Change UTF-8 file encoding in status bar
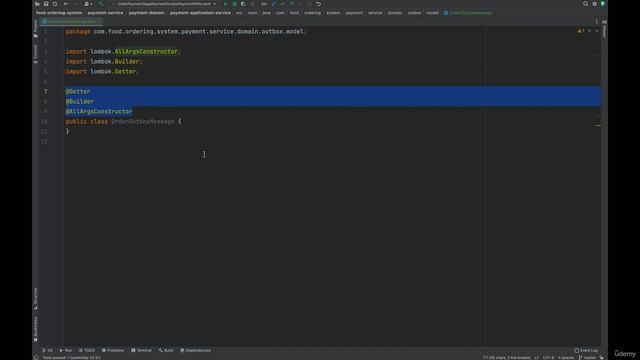This screenshot has height=360, width=640. pos(548,358)
